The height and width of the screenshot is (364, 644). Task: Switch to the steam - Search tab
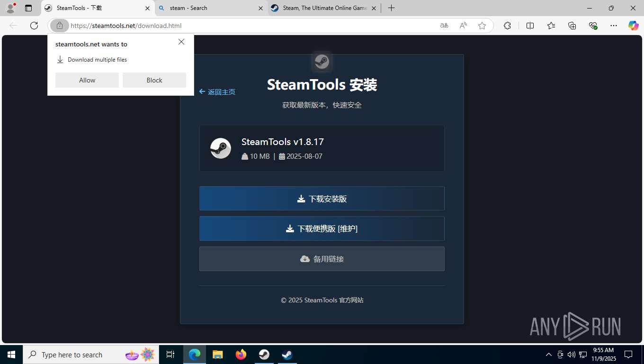(x=211, y=8)
